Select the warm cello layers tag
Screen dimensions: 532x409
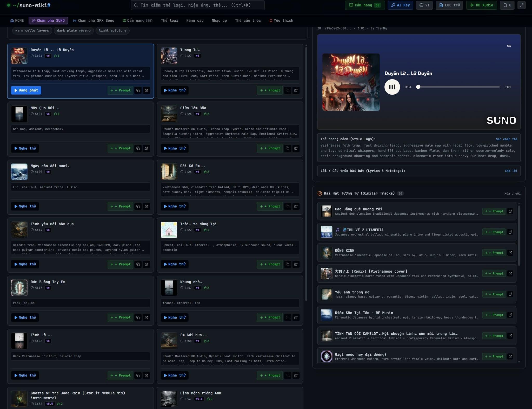coord(32,30)
